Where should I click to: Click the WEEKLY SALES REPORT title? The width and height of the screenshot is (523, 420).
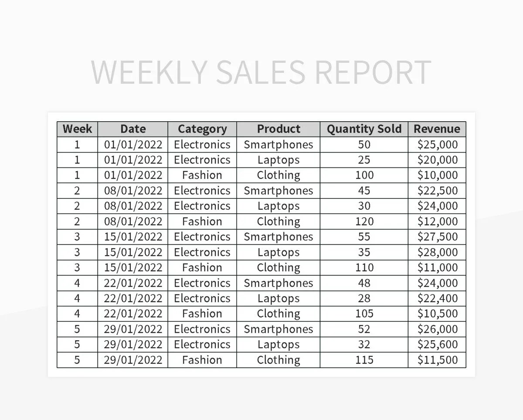(261, 72)
